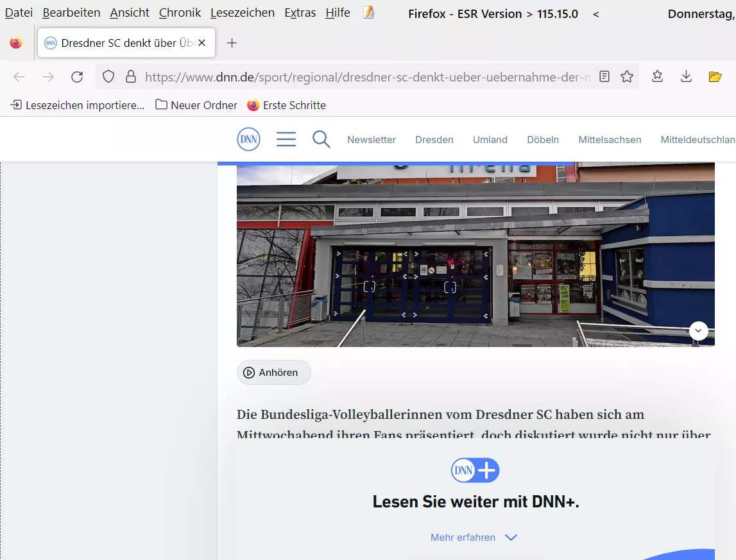736x560 pixels.
Task: Click the URL address field
Action: (366, 77)
